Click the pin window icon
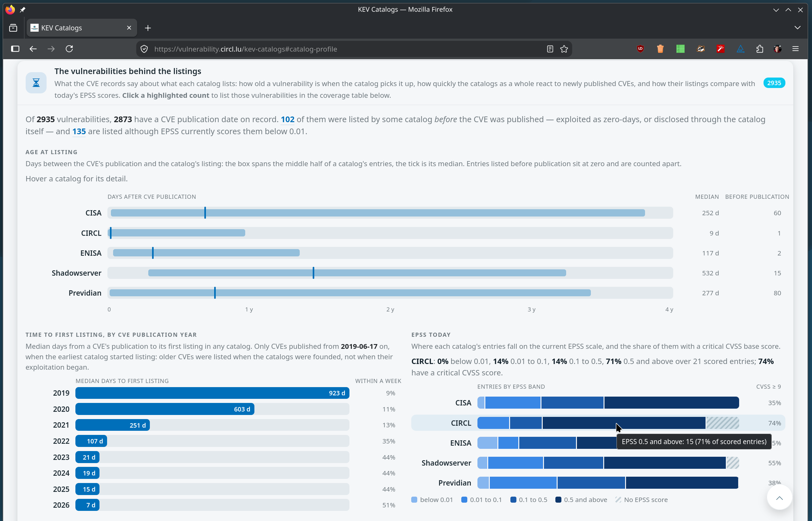Viewport: 812px width, 521px height. tap(23, 9)
